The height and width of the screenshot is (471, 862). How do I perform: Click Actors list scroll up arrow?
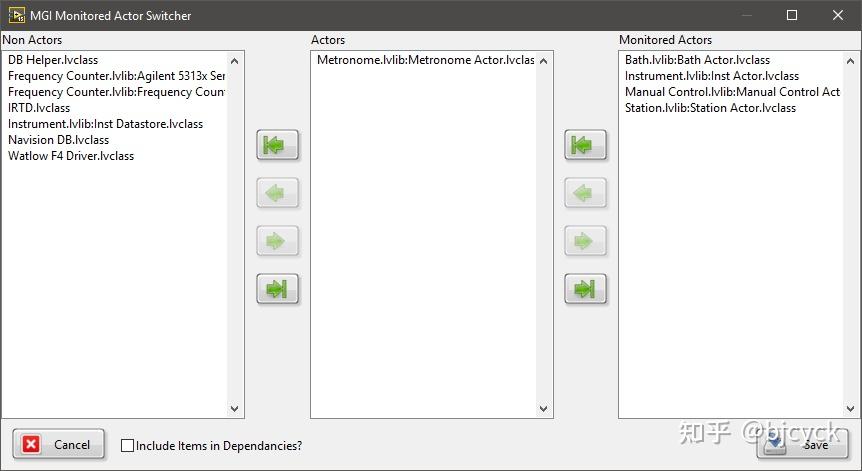(x=544, y=61)
